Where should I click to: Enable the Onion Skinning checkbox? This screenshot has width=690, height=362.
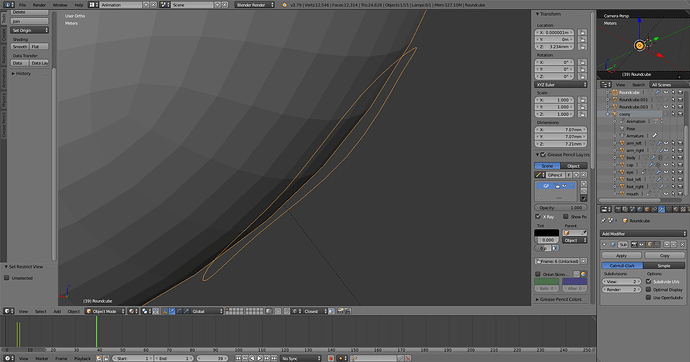pos(538,274)
